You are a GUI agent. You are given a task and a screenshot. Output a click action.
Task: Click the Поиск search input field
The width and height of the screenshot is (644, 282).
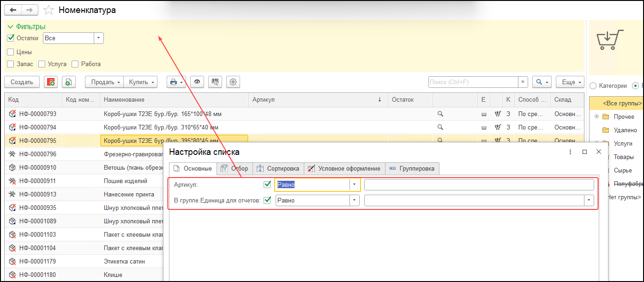tap(473, 82)
